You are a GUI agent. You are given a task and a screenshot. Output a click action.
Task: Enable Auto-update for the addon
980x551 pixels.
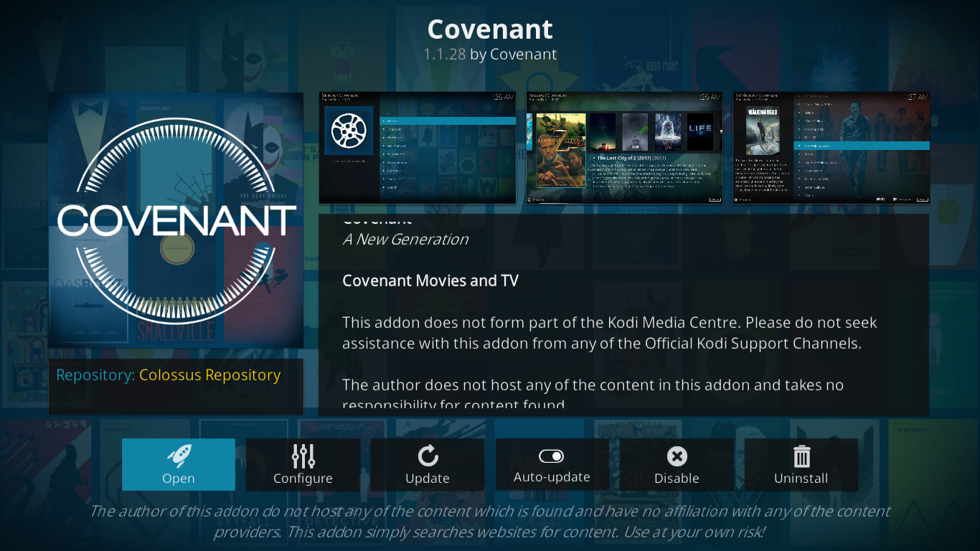(x=552, y=464)
